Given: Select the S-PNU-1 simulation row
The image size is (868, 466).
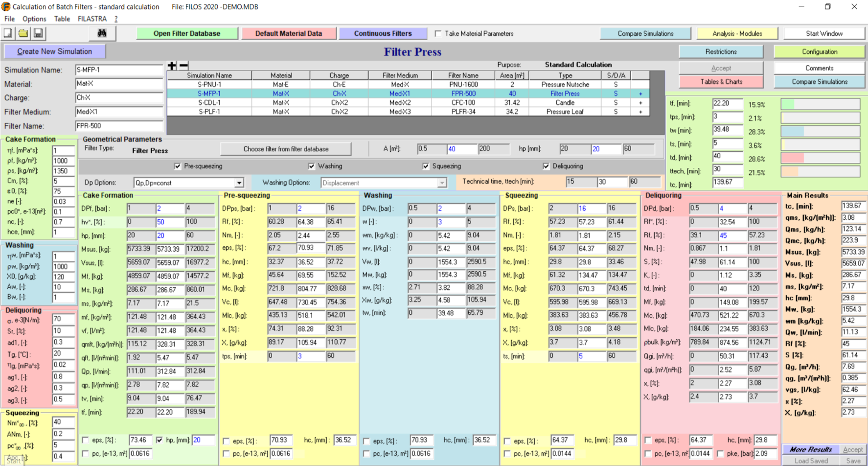Looking at the screenshot, I should point(408,85).
